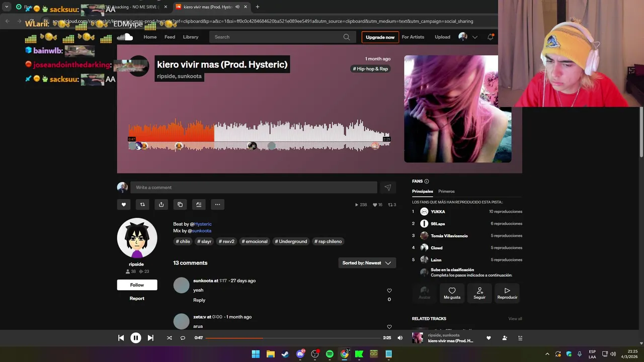
Task: Click the Reproducir button in fans panel
Action: (x=507, y=293)
